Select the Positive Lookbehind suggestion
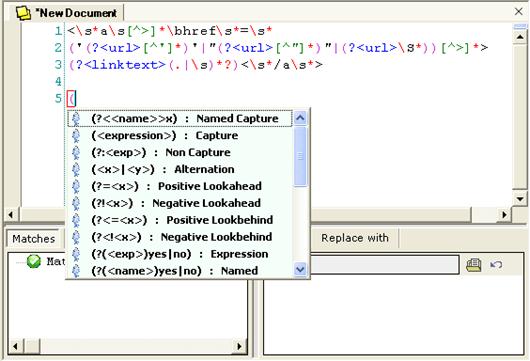Image resolution: width=530 pixels, height=361 pixels. pyautogui.click(x=180, y=220)
